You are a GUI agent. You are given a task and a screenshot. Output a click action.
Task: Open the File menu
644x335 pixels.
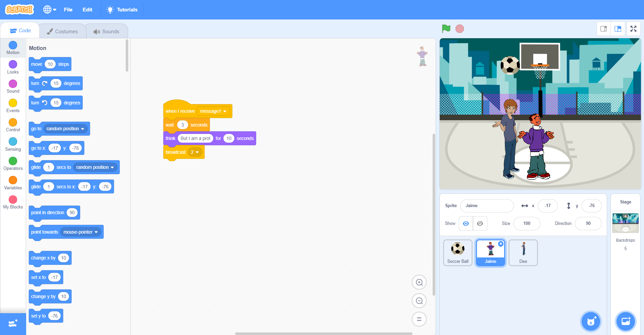click(68, 9)
